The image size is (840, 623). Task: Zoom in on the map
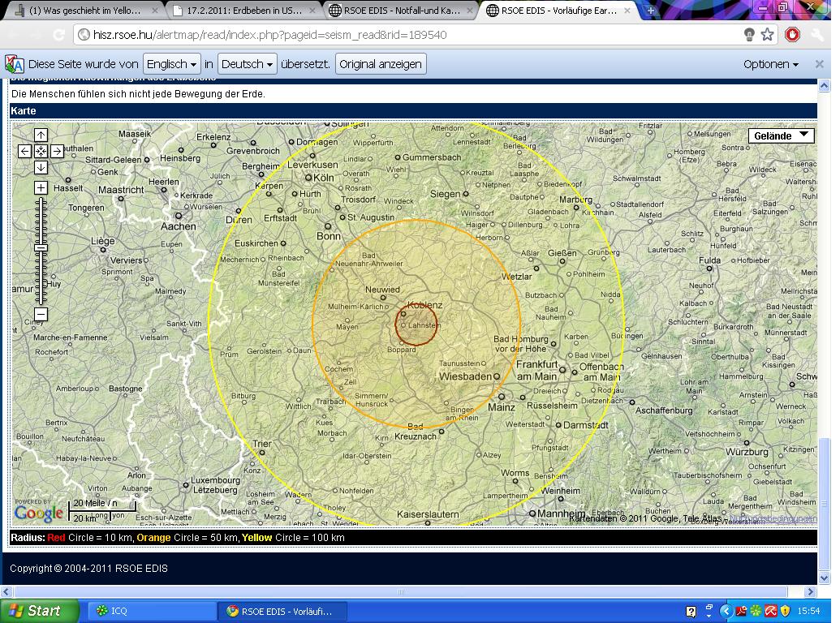click(41, 188)
